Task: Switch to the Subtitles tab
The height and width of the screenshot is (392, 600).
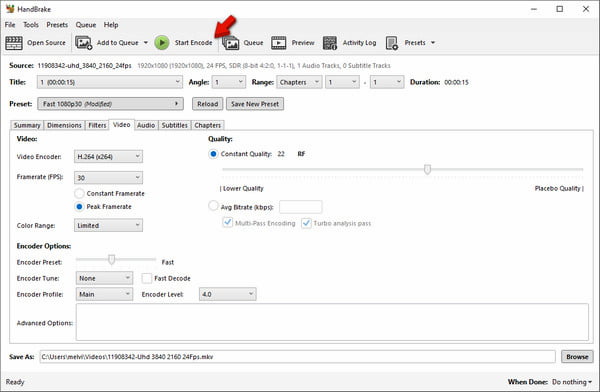Action: (174, 125)
